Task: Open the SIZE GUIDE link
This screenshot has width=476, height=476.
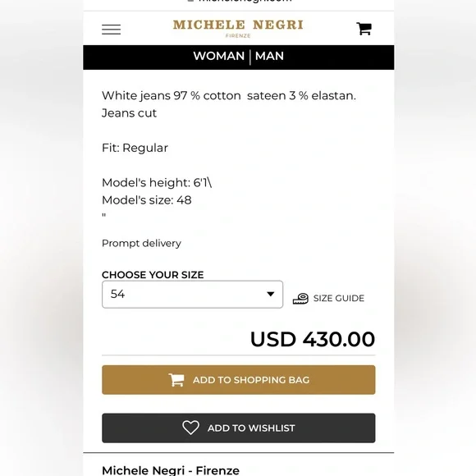Action: [x=338, y=299]
